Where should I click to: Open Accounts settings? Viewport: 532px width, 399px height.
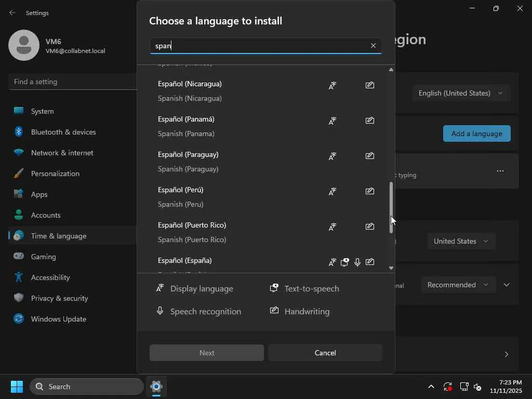pos(73,215)
